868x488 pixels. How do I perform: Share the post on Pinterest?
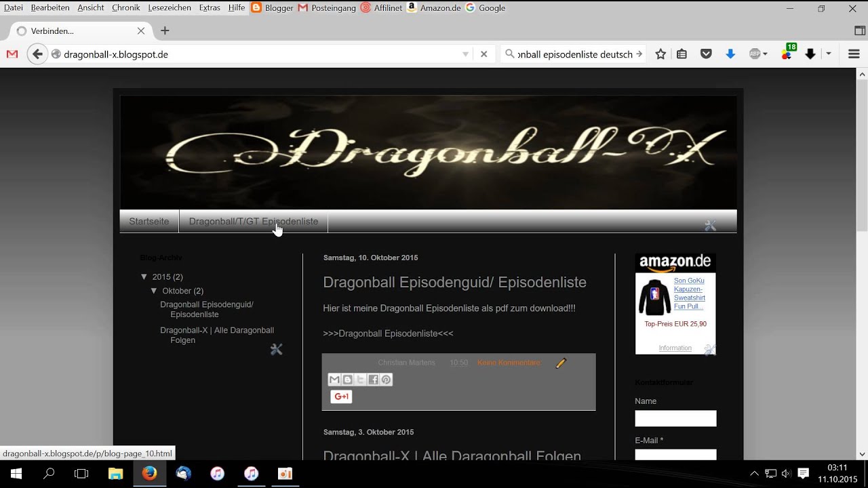[386, 380]
